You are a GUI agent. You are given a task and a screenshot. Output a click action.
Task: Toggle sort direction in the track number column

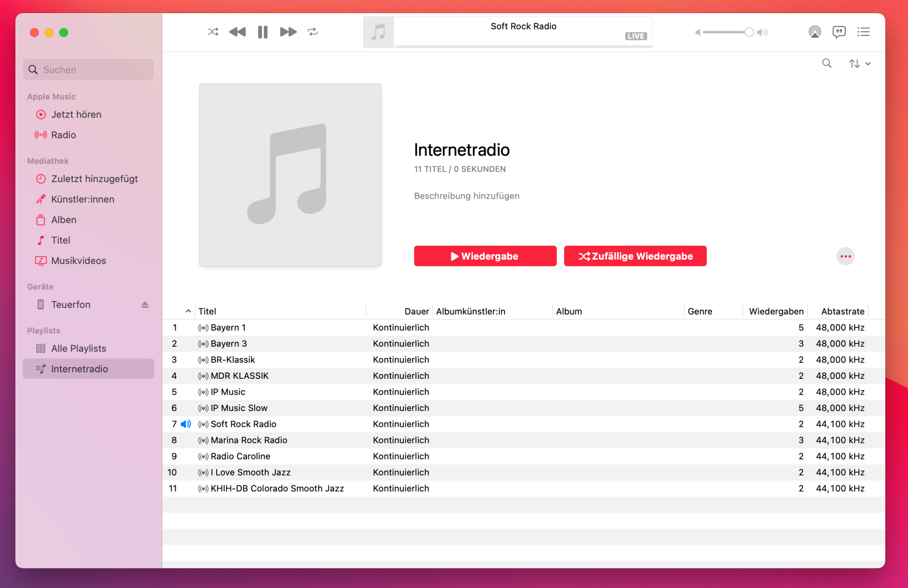point(188,311)
